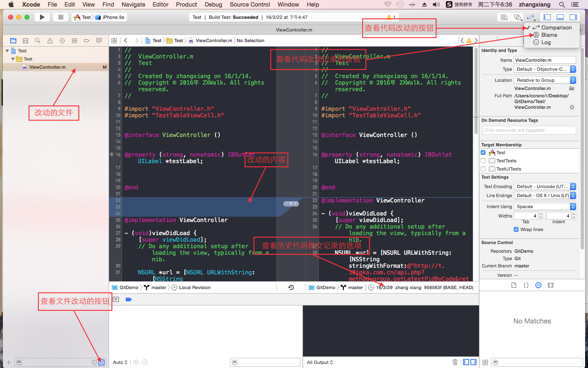Image resolution: width=588 pixels, height=368 pixels.
Task: Run the project with the Play button
Action: click(42, 17)
